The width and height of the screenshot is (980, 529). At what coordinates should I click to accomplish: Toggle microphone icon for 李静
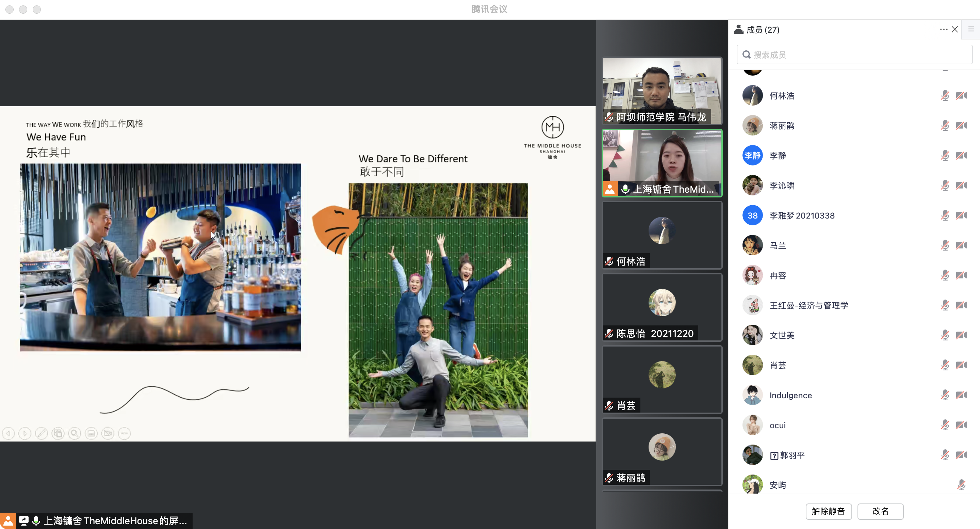[945, 155]
